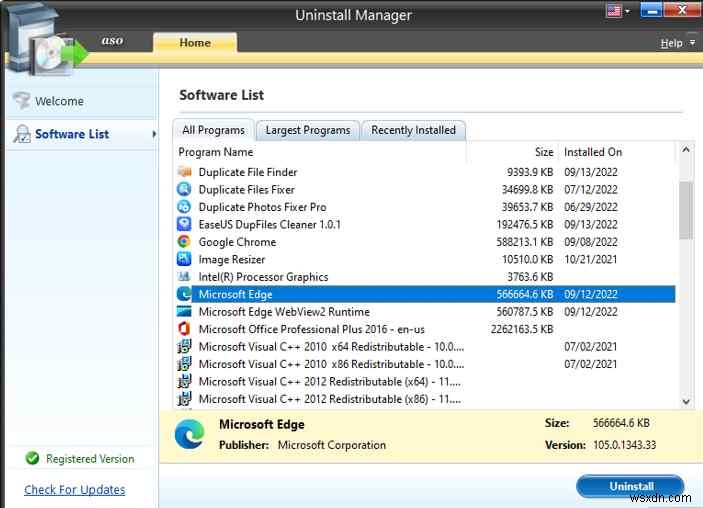The image size is (703, 508).
Task: Click the Google Chrome icon in list
Action: (x=184, y=242)
